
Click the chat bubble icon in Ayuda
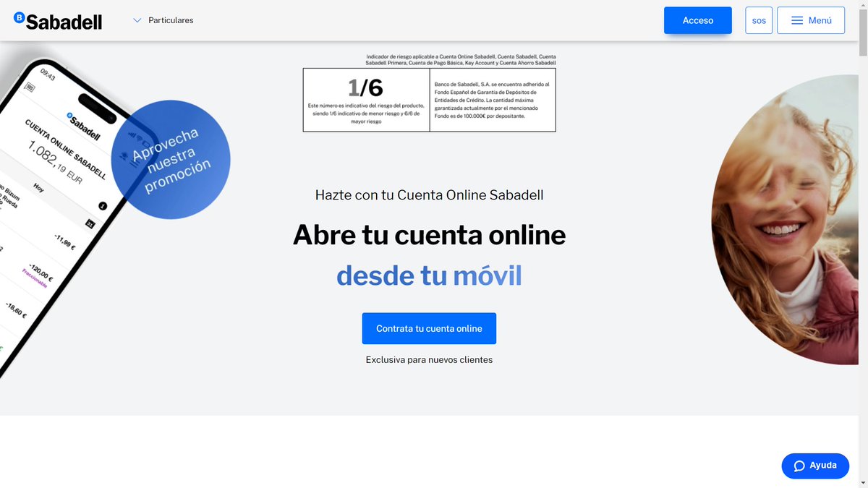[x=799, y=466]
